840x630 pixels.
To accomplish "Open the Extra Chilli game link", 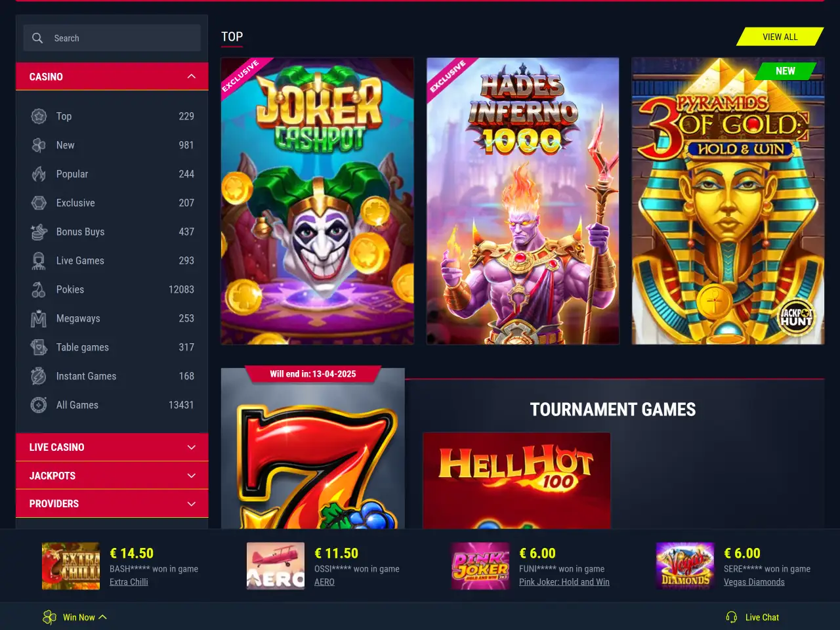I will pos(129,582).
